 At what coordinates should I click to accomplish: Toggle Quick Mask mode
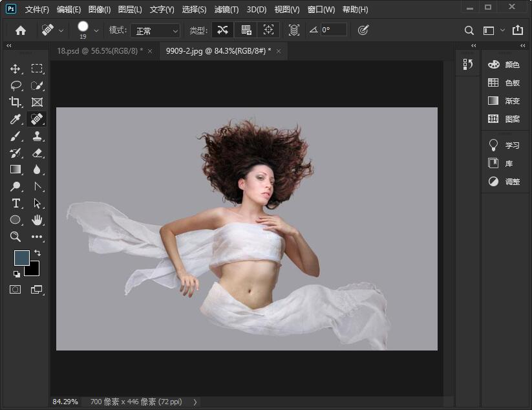16,289
